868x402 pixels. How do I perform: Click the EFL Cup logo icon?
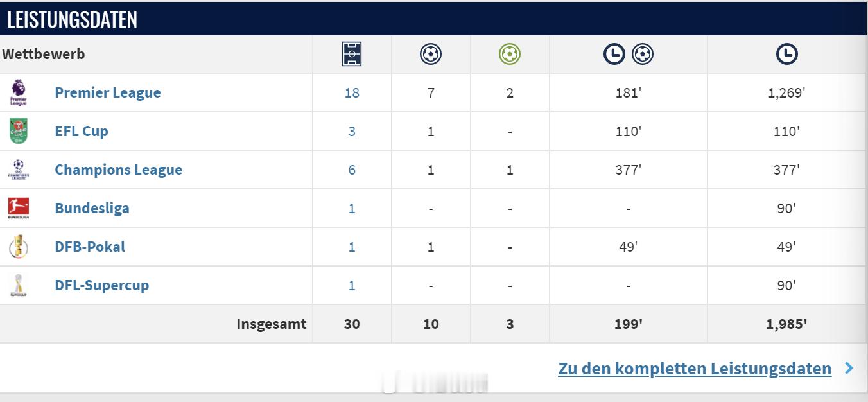pos(19,131)
